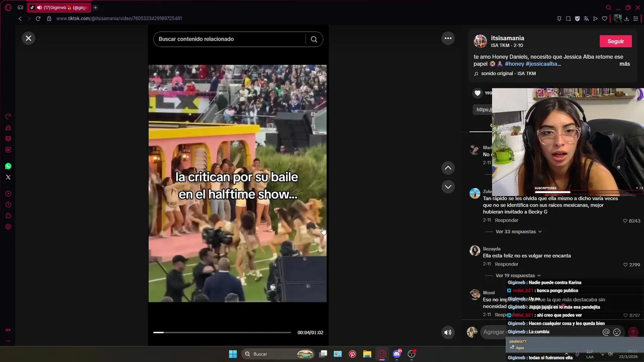
Task: Mention a user with @ icon
Action: (x=606, y=332)
